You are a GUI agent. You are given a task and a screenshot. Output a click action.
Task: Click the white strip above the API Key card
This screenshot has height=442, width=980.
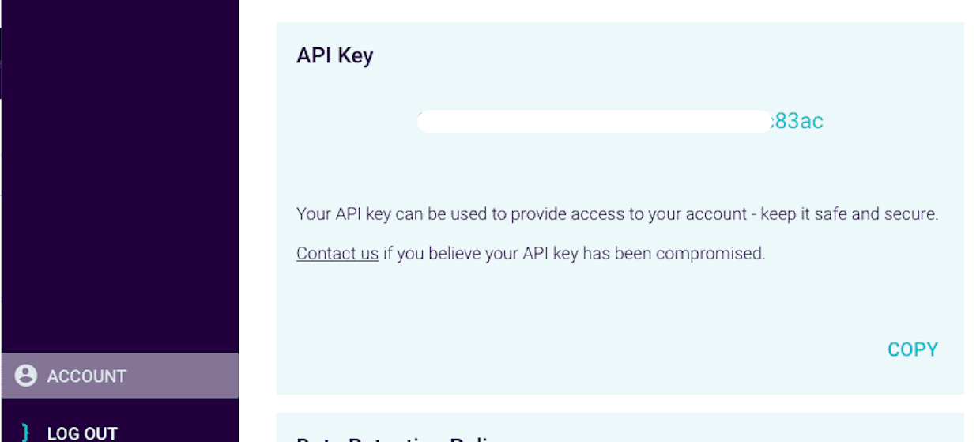pos(620,11)
